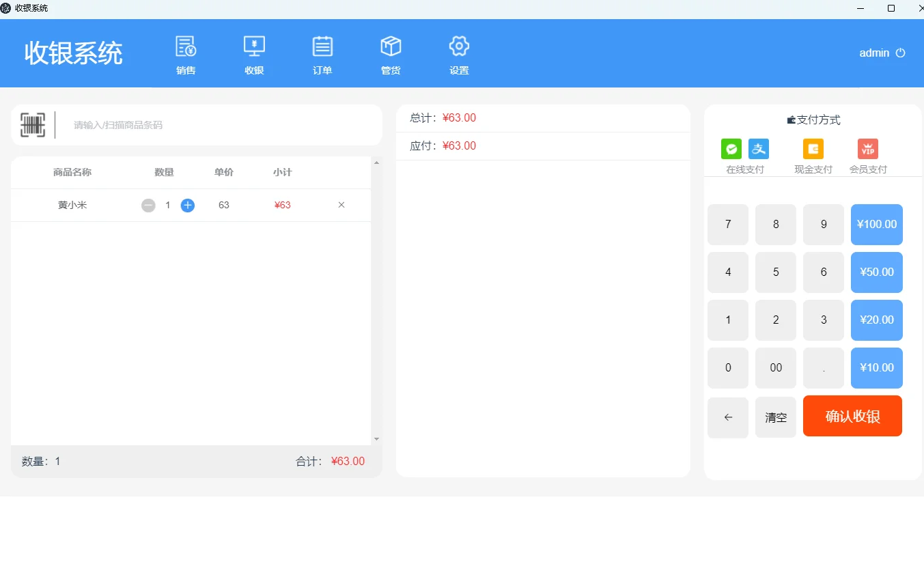Click the 合计 ¥63.00 footer total
The width and height of the screenshot is (924, 562).
point(348,462)
